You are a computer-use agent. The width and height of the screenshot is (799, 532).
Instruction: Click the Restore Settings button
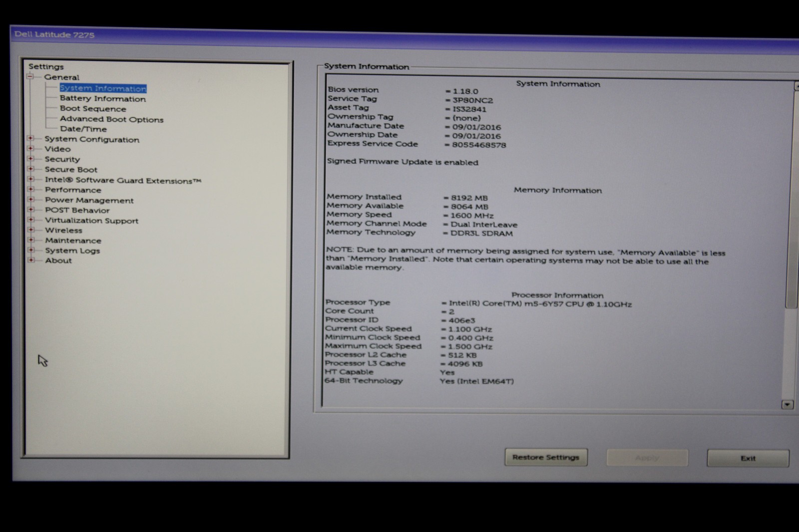pyautogui.click(x=546, y=457)
